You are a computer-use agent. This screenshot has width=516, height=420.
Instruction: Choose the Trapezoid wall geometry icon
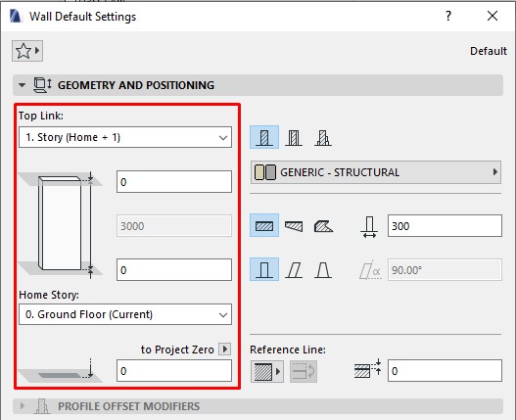(x=294, y=225)
